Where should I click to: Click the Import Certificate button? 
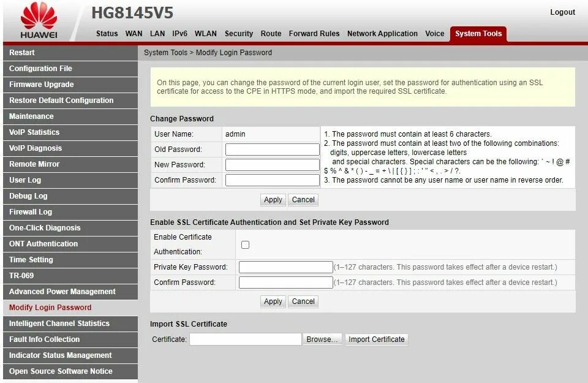pyautogui.click(x=377, y=339)
